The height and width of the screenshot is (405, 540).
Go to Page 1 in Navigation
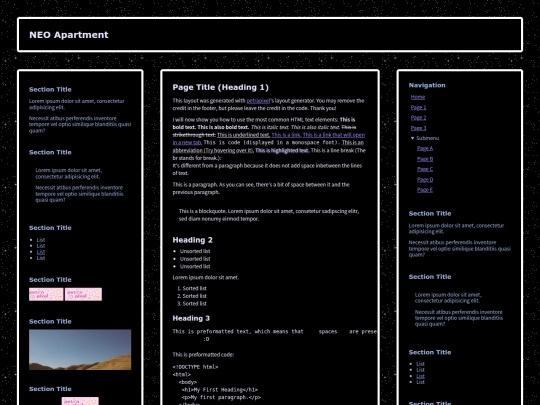[418, 107]
